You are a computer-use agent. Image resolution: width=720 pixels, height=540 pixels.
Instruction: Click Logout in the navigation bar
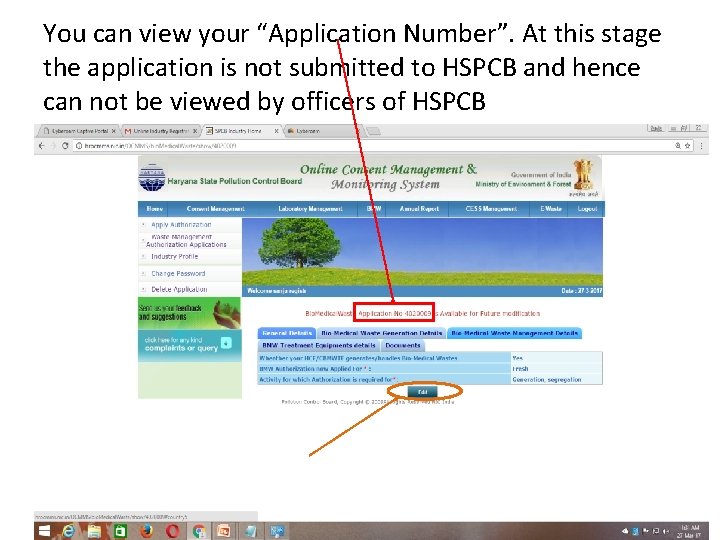pyautogui.click(x=587, y=208)
